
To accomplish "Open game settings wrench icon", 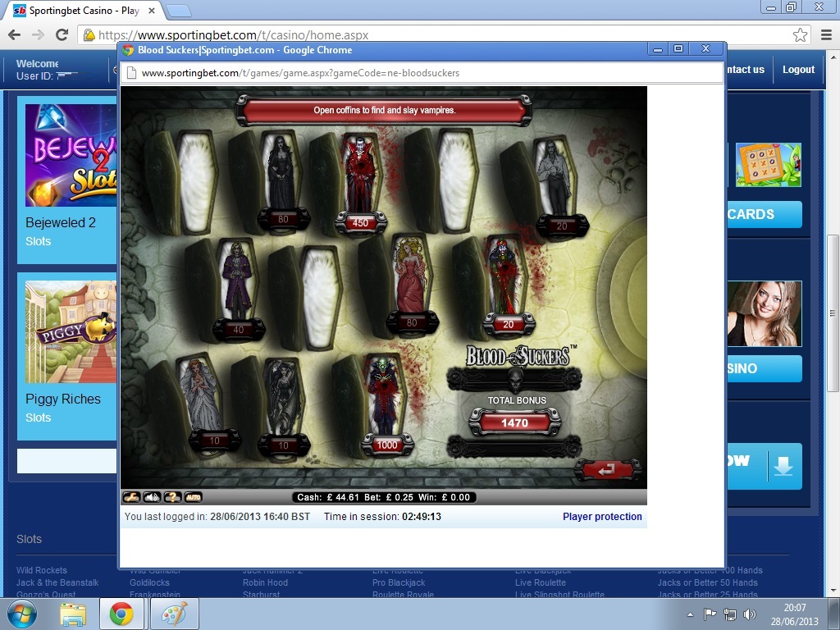I will pos(131,497).
